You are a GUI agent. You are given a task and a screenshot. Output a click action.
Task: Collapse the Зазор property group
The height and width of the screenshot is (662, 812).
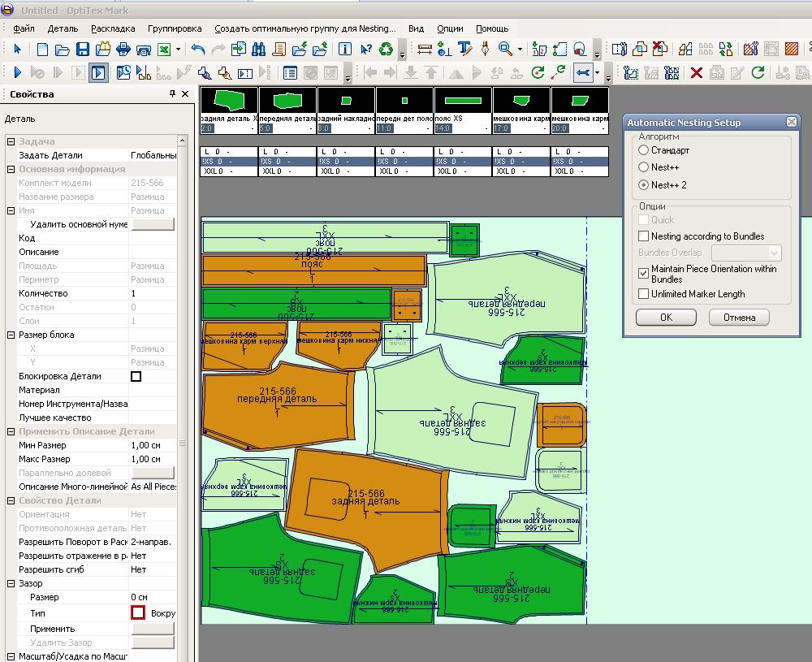point(11,583)
